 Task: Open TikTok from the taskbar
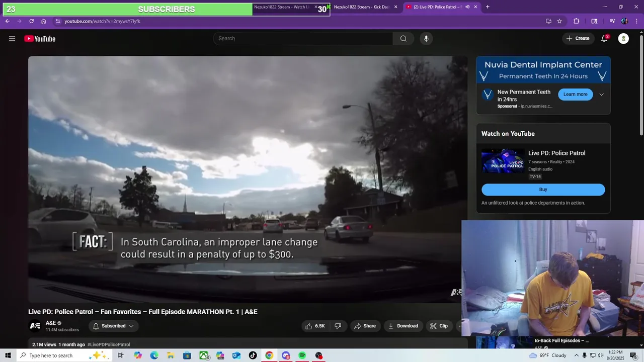click(x=253, y=355)
